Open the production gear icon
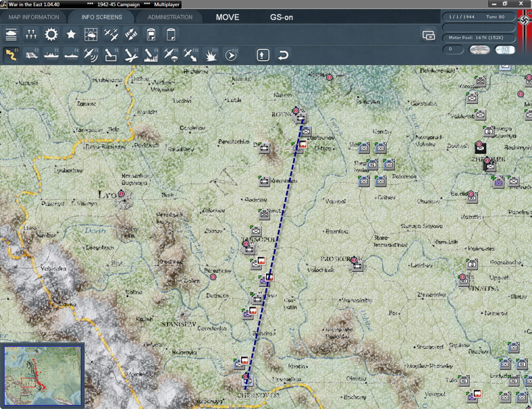Screen dimensions: 532x409 tap(51, 34)
